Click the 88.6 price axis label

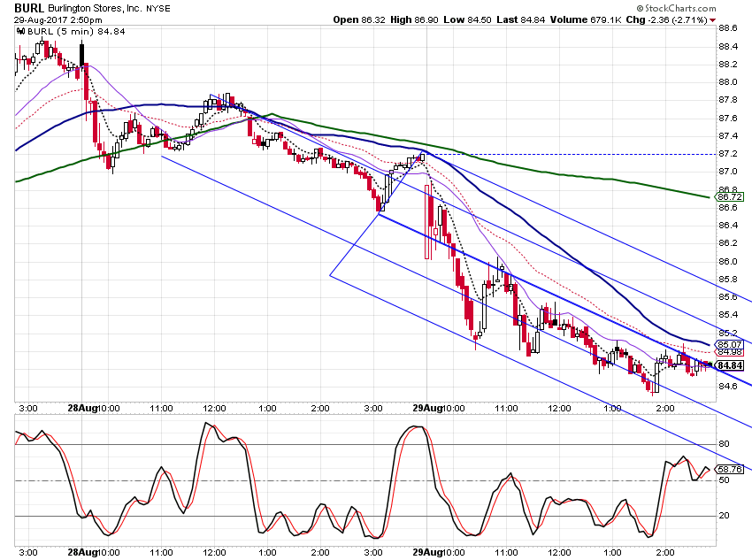[728, 28]
